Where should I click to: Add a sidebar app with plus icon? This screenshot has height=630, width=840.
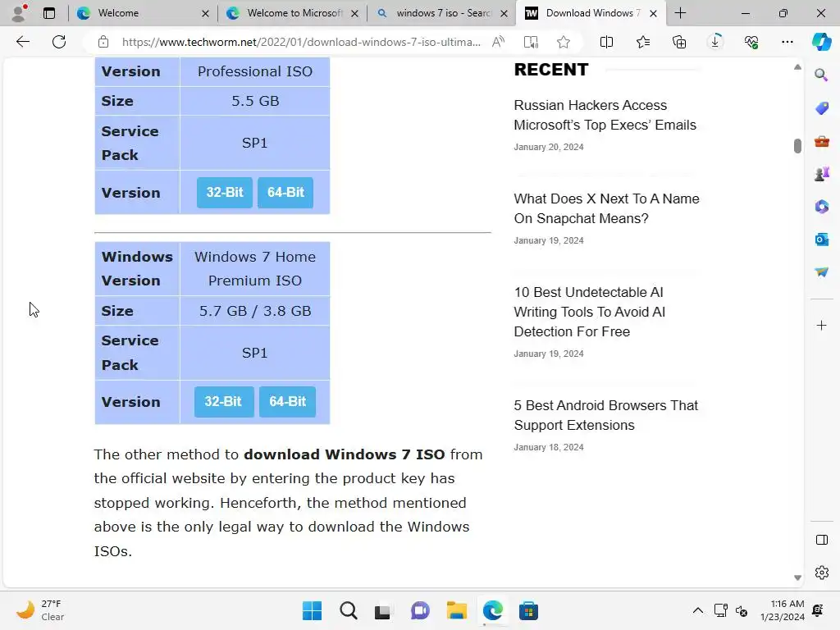[821, 325]
